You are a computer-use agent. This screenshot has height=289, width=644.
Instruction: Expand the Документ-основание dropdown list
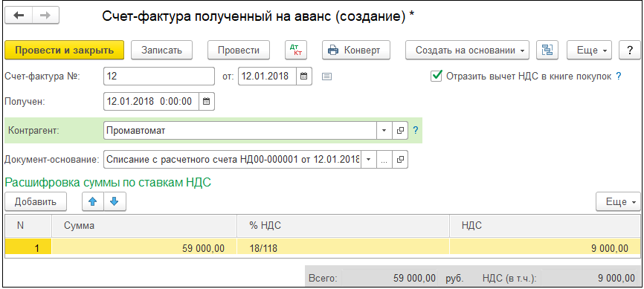(x=368, y=160)
